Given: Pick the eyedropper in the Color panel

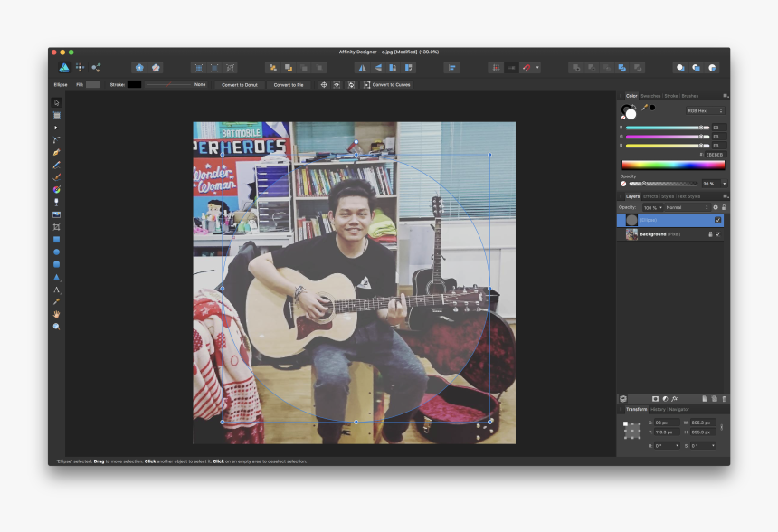Looking at the screenshot, I should coord(645,108).
